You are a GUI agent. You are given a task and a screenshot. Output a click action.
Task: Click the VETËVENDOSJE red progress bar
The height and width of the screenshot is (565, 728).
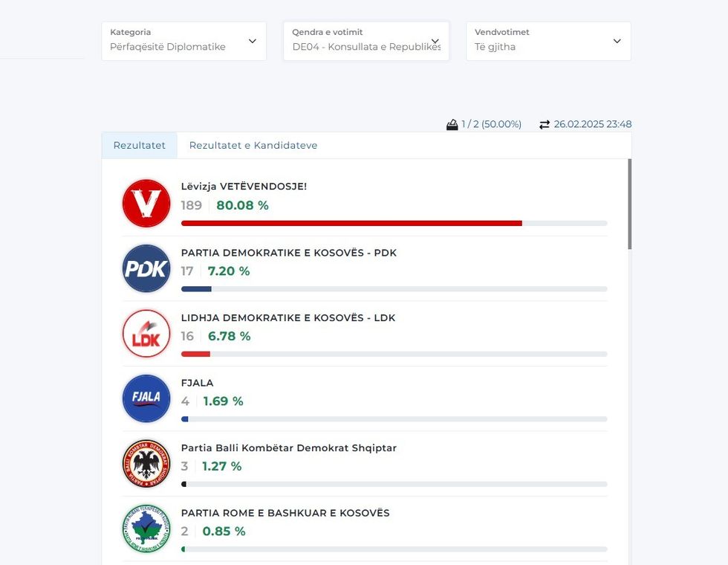351,223
